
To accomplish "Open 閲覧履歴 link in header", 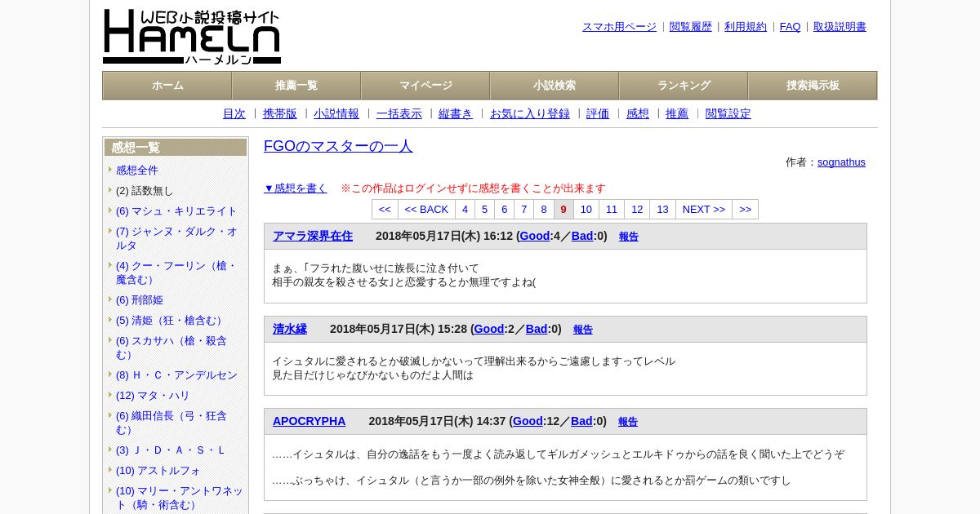I will [x=691, y=27].
